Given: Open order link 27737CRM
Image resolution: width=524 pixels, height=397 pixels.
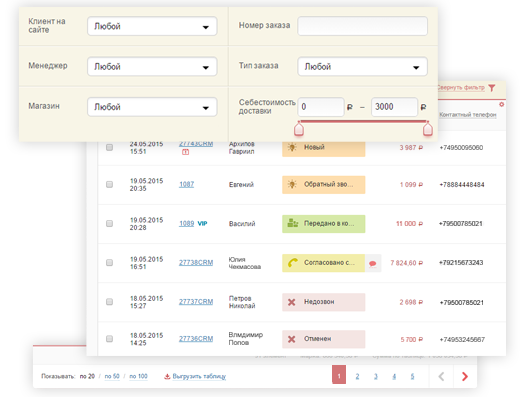Looking at the screenshot, I should coord(196,302).
